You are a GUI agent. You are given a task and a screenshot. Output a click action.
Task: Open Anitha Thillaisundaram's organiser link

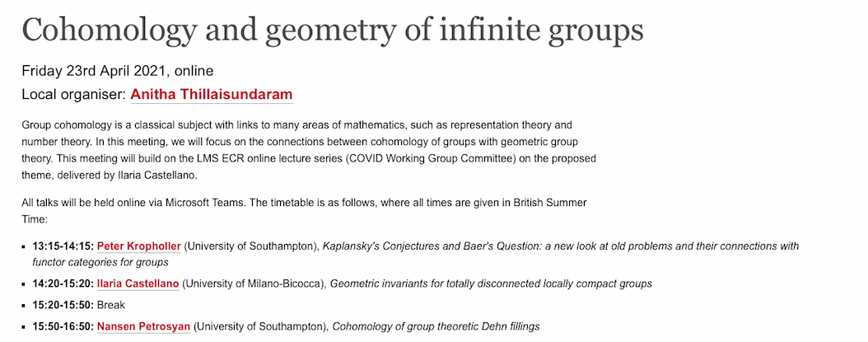pos(211,95)
